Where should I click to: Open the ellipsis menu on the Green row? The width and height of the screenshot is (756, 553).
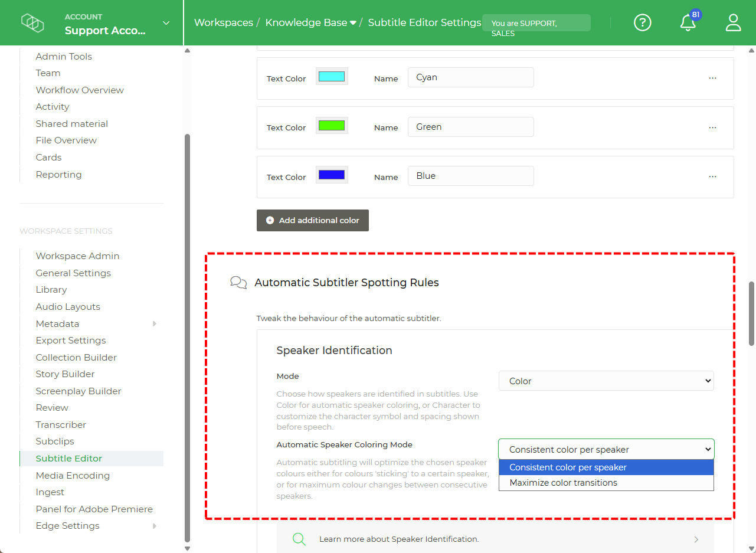coord(712,127)
